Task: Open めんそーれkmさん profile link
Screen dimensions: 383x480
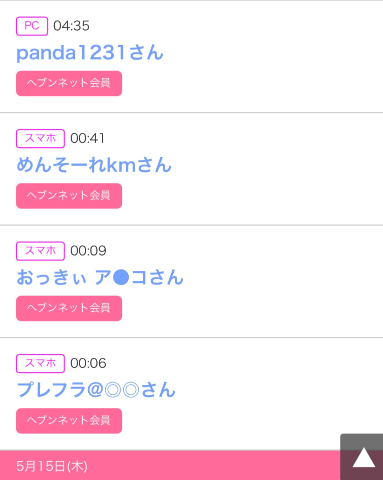Action: click(x=94, y=165)
